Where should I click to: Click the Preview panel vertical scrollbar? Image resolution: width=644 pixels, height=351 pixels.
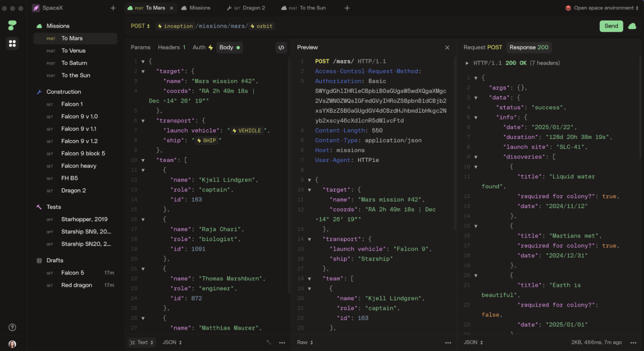455,144
